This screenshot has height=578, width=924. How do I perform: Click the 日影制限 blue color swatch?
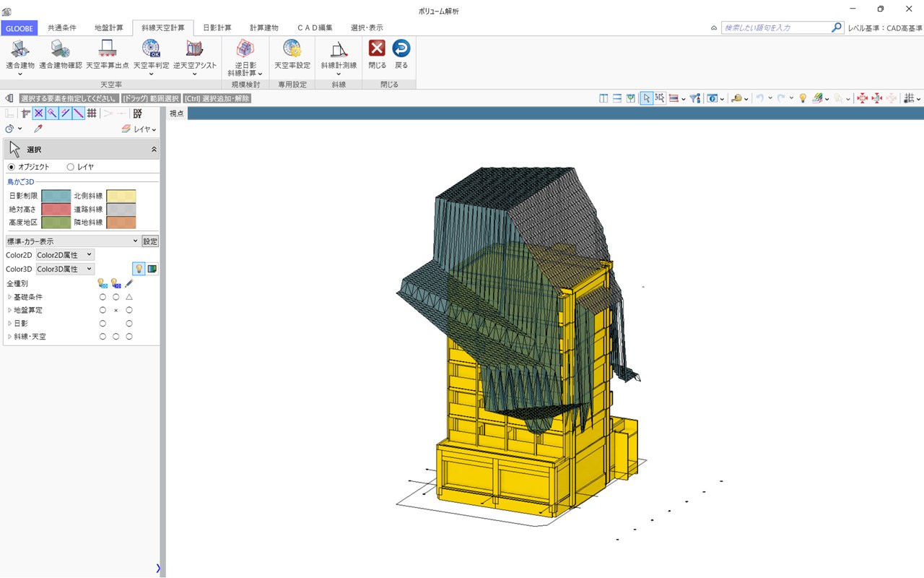point(56,196)
